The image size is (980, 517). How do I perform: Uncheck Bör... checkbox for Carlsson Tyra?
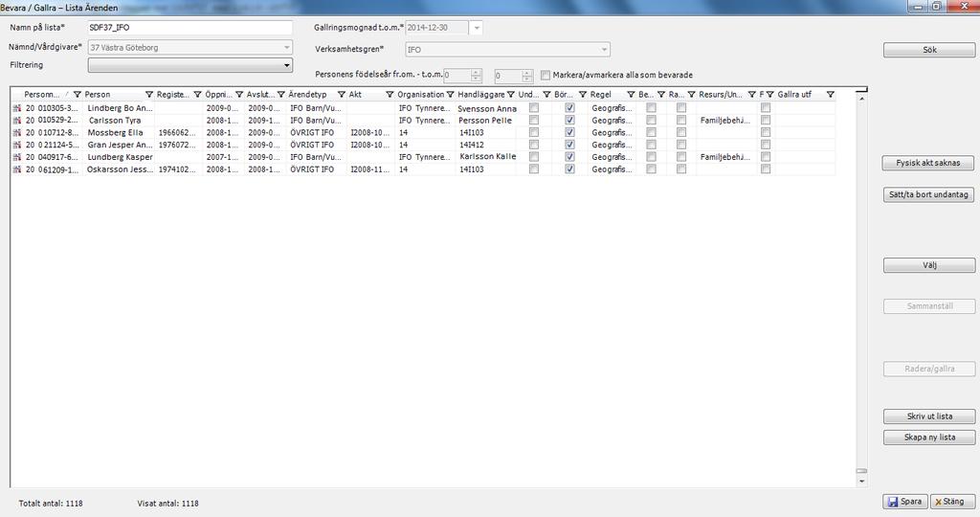coord(569,120)
